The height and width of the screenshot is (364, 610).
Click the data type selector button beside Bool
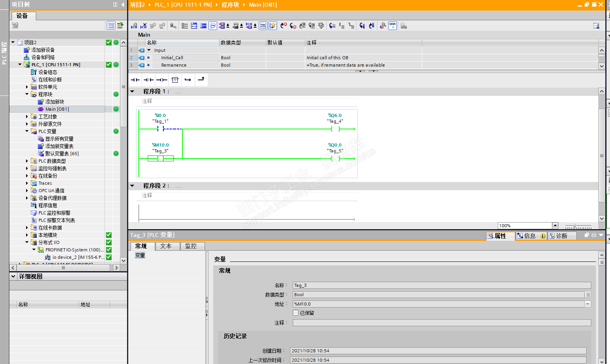(x=588, y=295)
